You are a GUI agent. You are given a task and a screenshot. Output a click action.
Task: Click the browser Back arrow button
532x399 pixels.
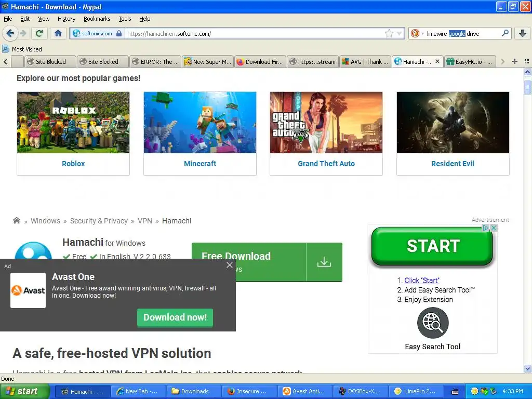10,33
